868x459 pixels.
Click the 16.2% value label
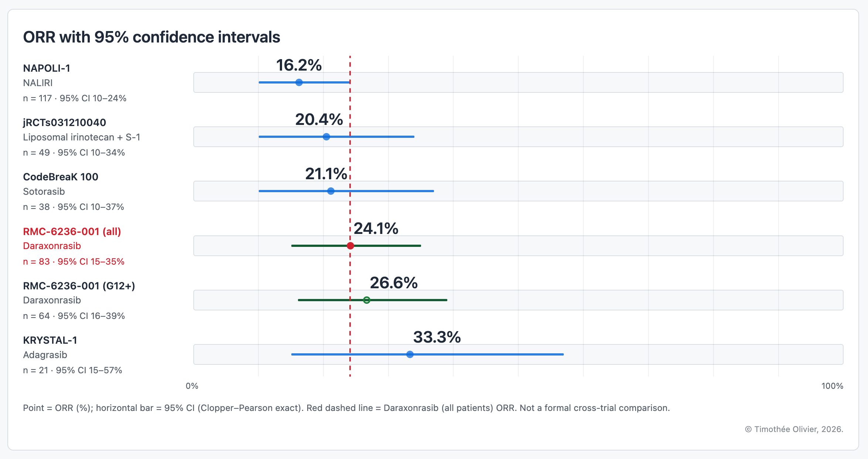[x=299, y=65]
